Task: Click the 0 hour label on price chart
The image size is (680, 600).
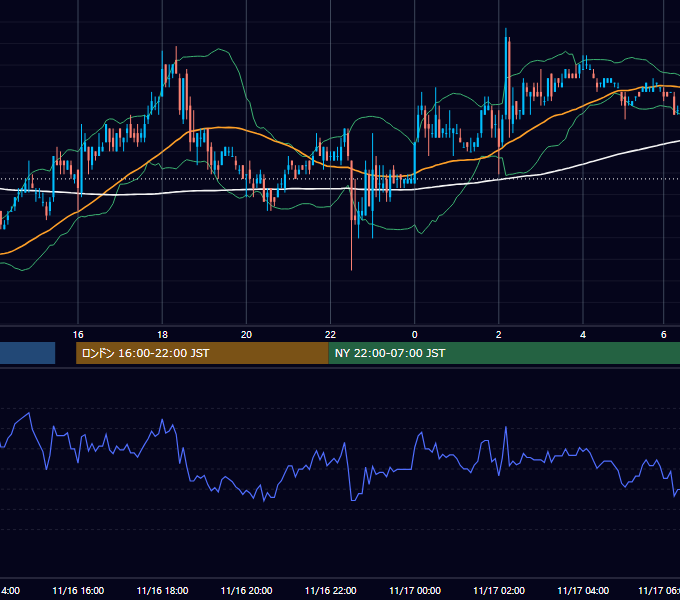Action: tap(415, 335)
